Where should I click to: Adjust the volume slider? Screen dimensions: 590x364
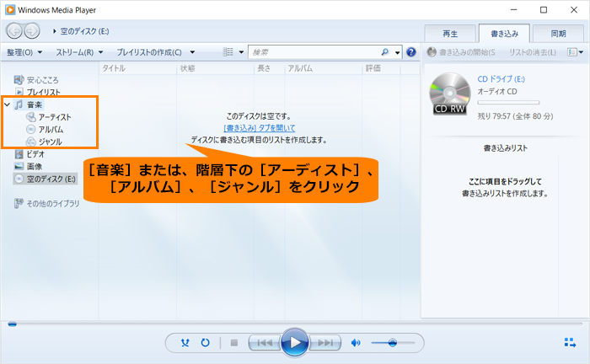[x=393, y=343]
